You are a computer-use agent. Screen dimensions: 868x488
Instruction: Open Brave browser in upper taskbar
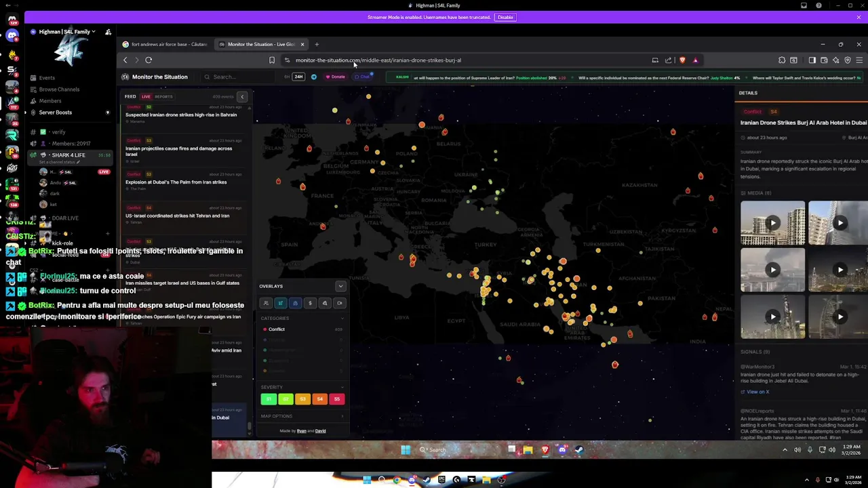click(x=545, y=449)
